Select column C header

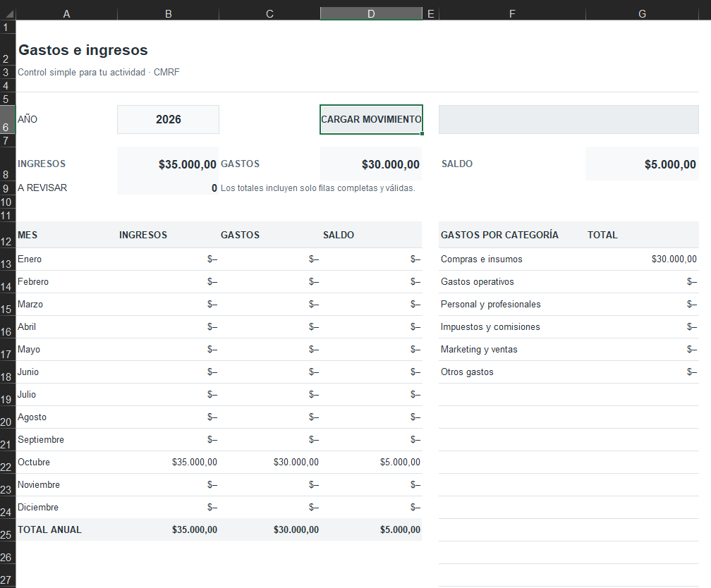[269, 14]
